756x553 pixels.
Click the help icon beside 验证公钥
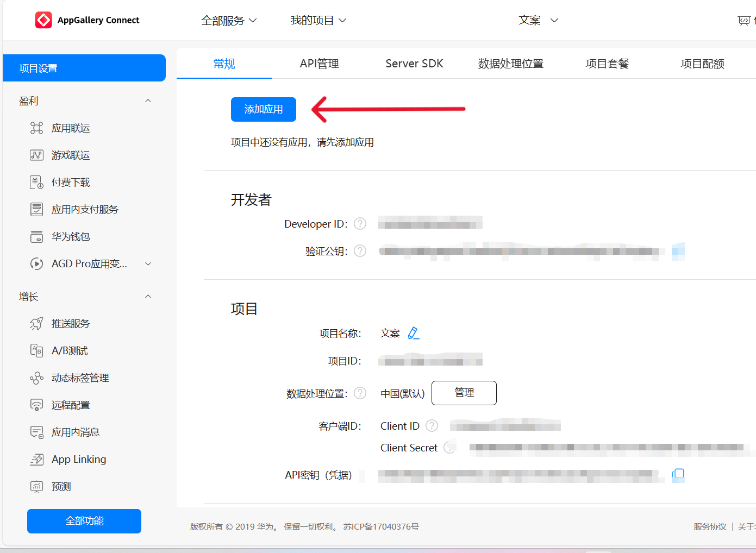(360, 251)
